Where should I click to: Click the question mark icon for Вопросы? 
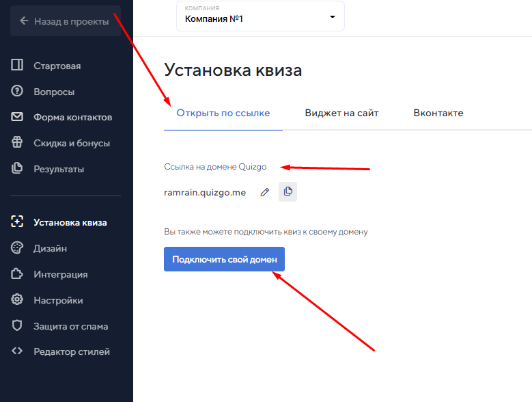(x=18, y=92)
